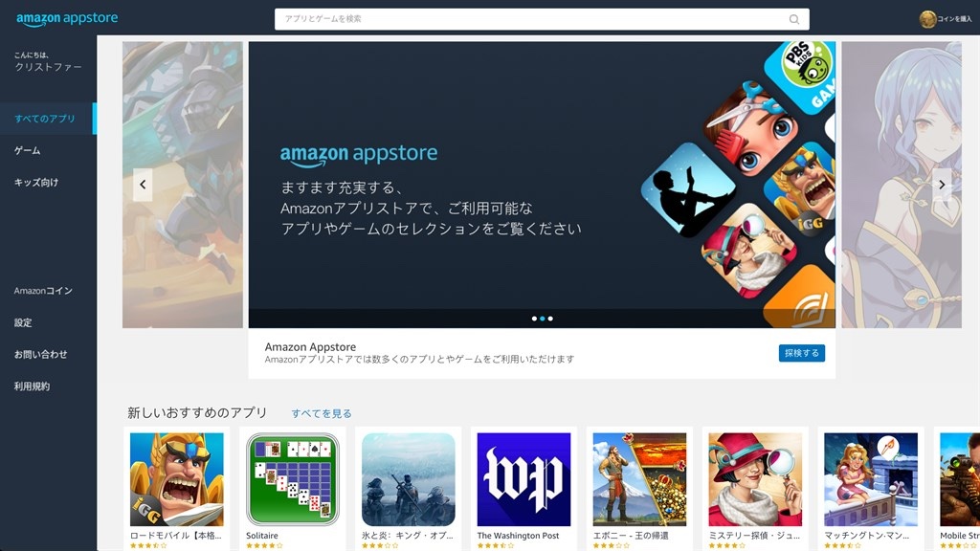The width and height of the screenshot is (980, 551).
Task: Click star rating under The Washington Post
Action: (496, 546)
